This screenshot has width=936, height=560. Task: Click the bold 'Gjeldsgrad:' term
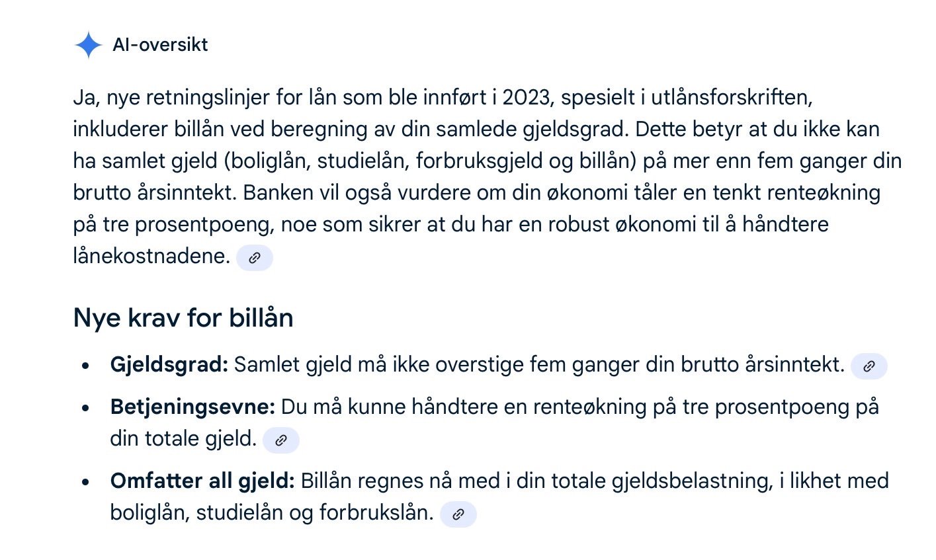point(169,365)
